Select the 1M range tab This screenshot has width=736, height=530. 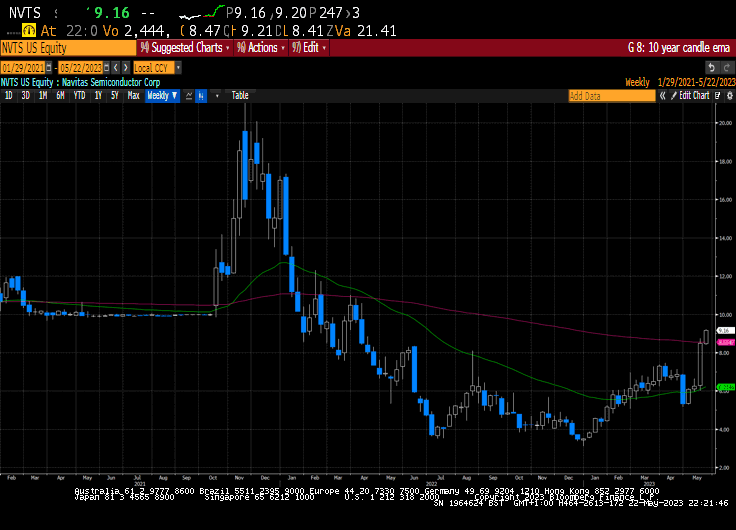43,96
